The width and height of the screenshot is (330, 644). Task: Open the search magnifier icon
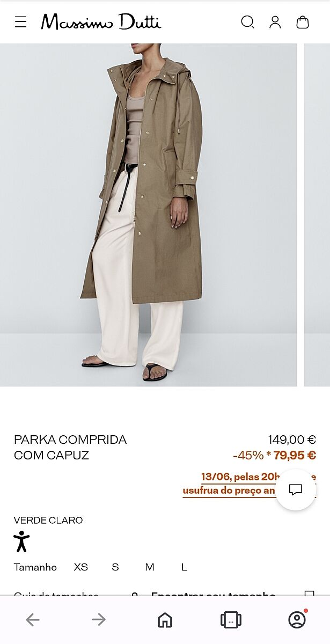247,22
